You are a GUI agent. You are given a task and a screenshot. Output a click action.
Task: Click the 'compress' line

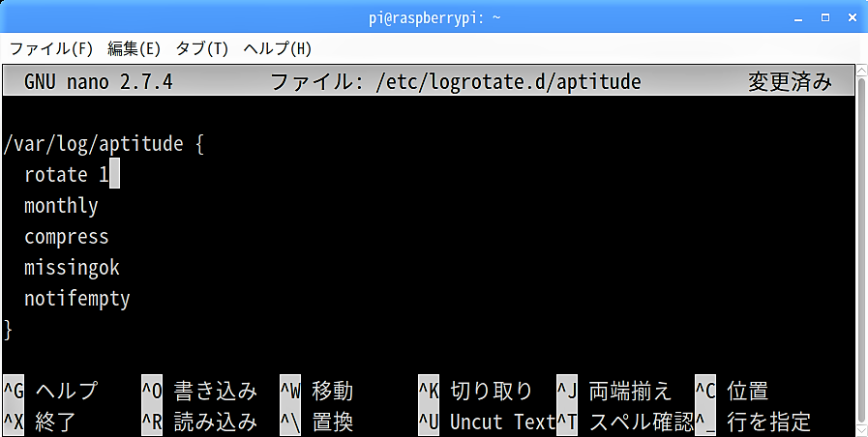[x=67, y=237]
